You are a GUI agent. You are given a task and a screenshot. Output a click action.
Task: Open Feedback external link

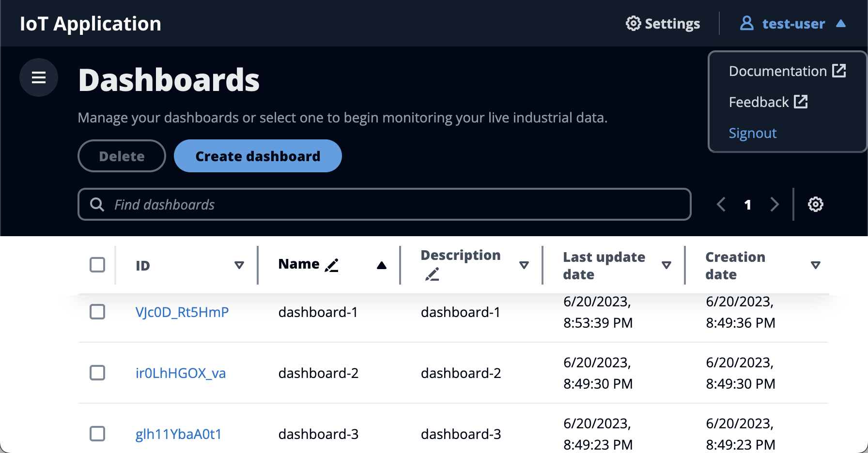[x=768, y=102]
